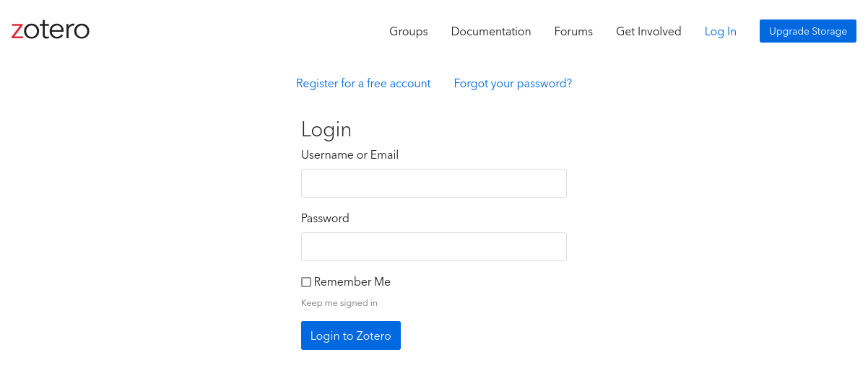The image size is (868, 373).
Task: Open the Forums navigation link
Action: point(573,32)
